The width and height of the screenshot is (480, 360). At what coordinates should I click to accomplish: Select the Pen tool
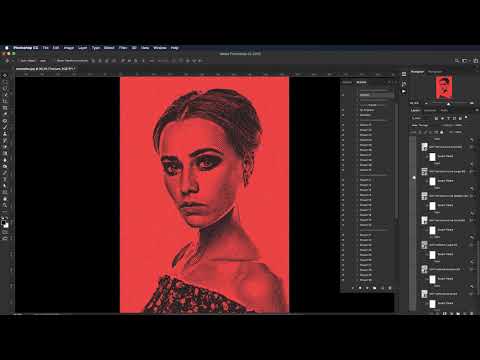click(x=5, y=173)
